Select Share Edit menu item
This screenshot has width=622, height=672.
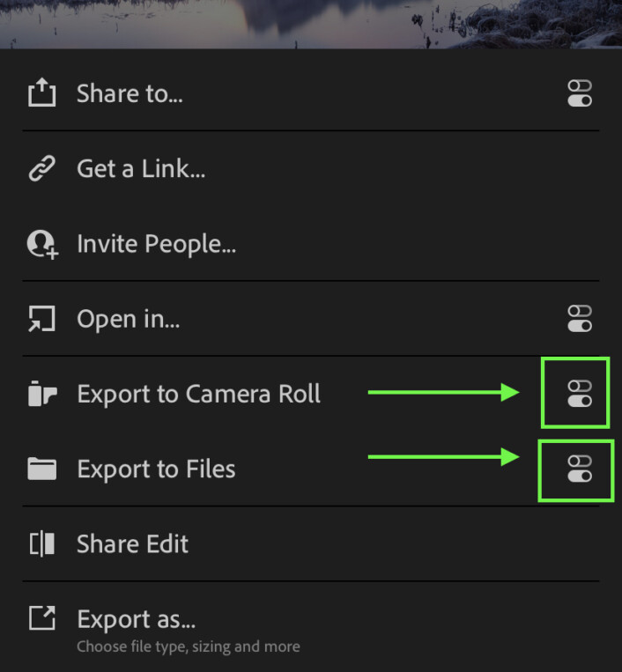point(132,543)
